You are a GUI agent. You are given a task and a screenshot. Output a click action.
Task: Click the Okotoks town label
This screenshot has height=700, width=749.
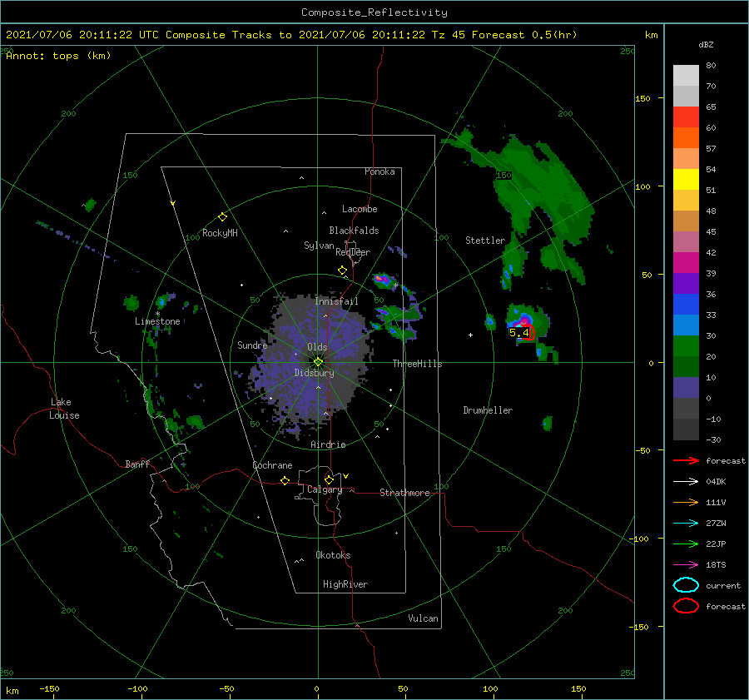point(333,555)
